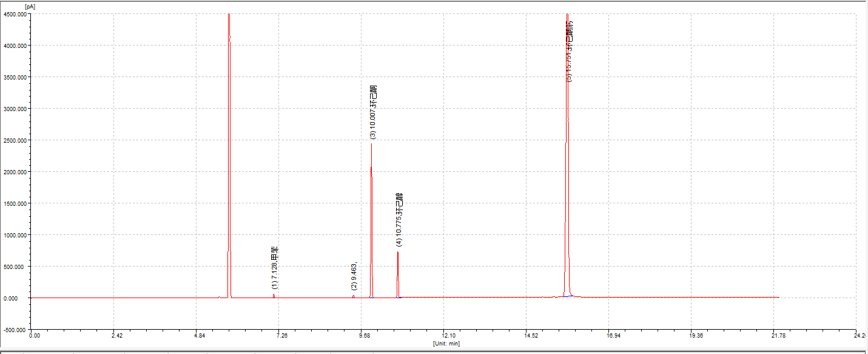Click the toluene (甲苯) peak label at 7.128

[x=275, y=268]
